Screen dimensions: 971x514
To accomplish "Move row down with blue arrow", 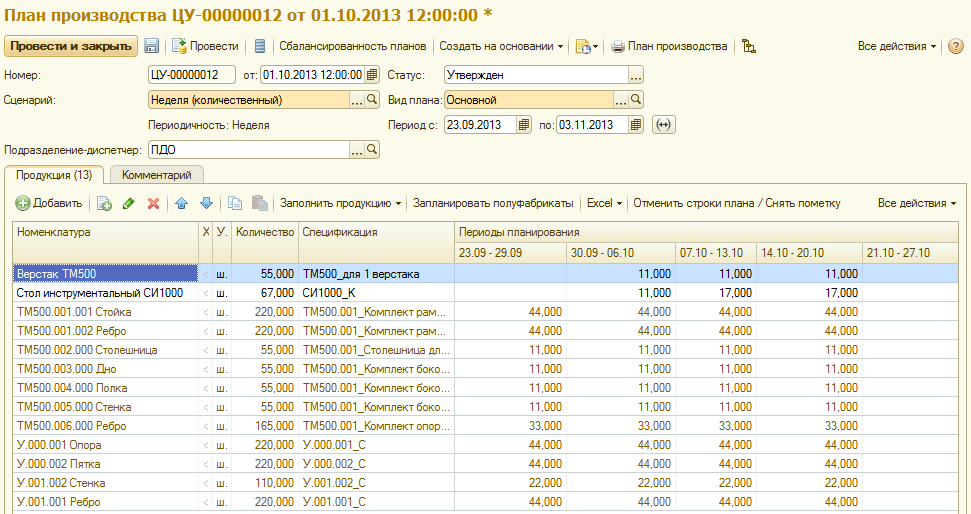I will (206, 203).
